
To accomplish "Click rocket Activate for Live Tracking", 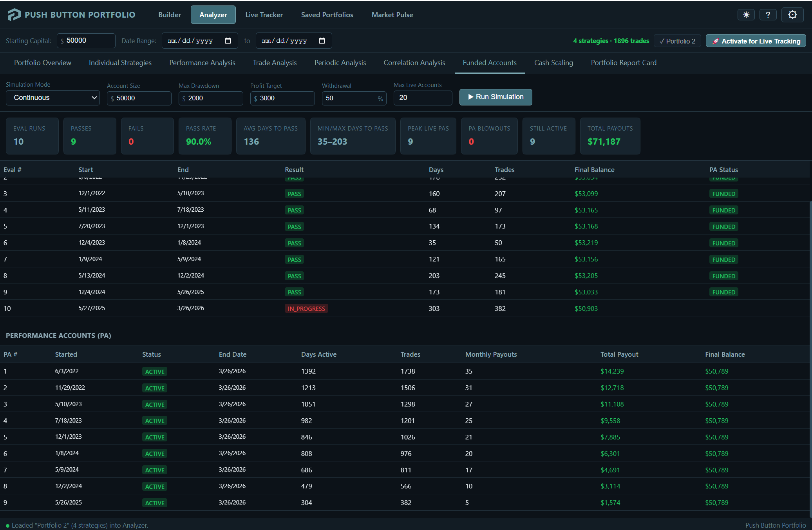I will [x=756, y=41].
